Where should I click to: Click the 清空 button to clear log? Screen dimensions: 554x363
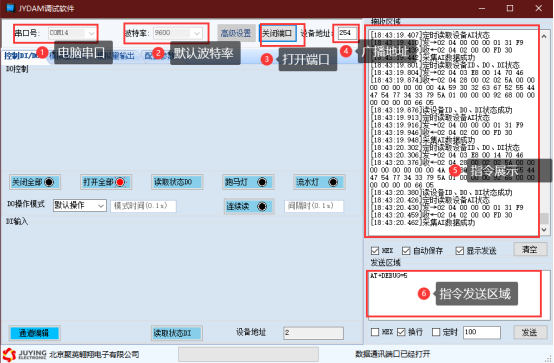coord(530,250)
